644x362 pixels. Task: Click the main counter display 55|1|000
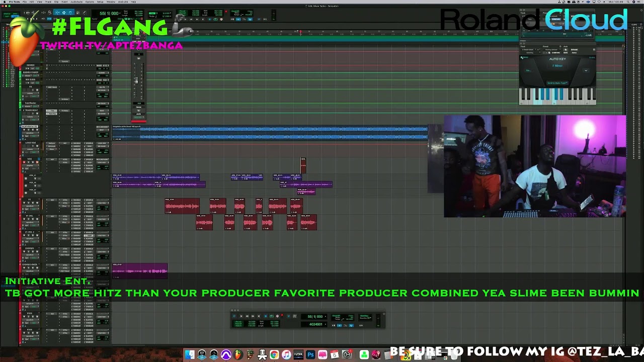(109, 13)
